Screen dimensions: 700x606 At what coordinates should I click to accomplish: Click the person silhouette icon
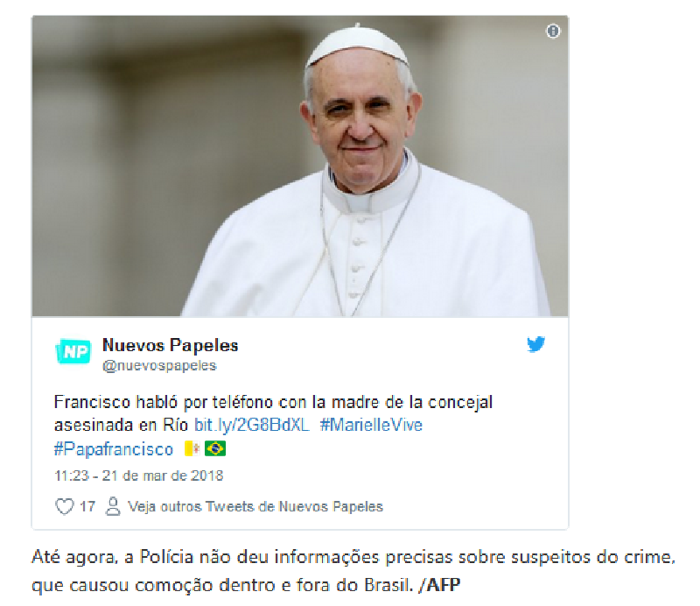113,506
